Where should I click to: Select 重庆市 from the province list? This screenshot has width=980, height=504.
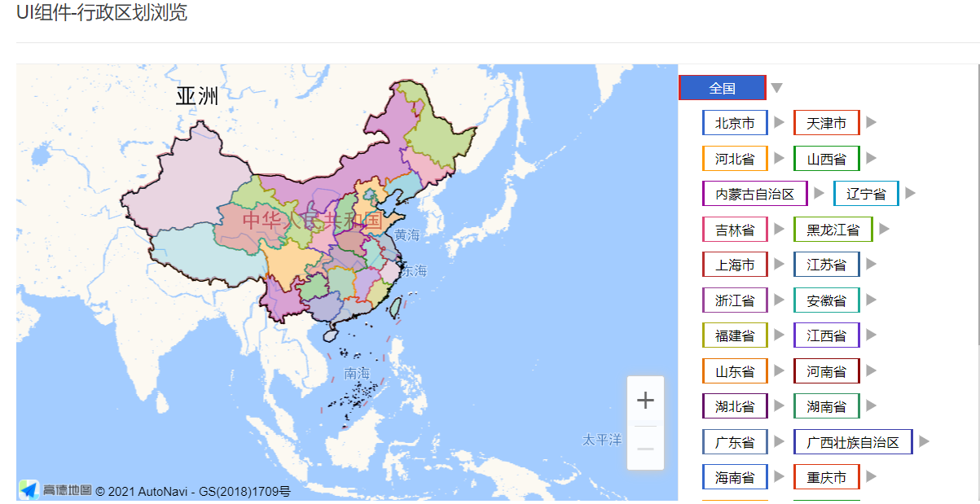(826, 476)
